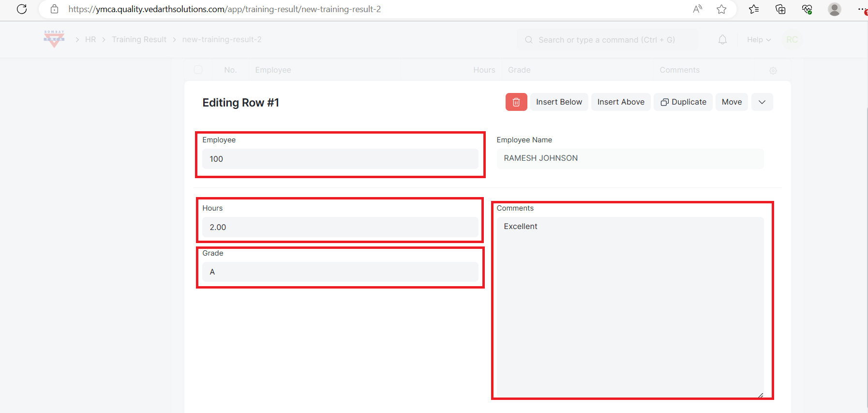Click the browser refresh icon
868x413 pixels.
tap(22, 9)
